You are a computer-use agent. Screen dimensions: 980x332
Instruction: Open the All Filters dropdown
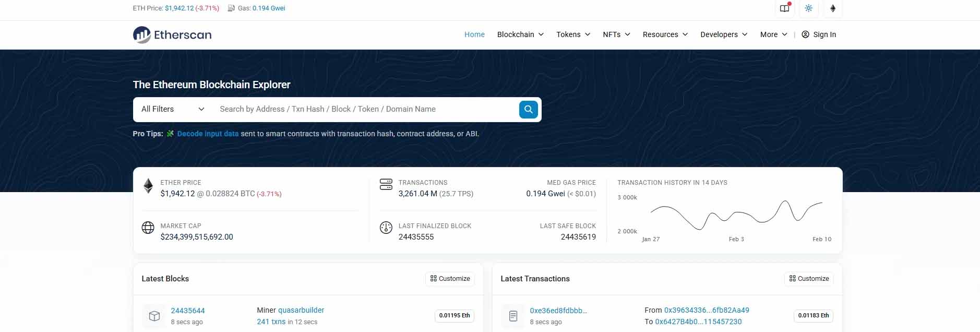pyautogui.click(x=173, y=109)
